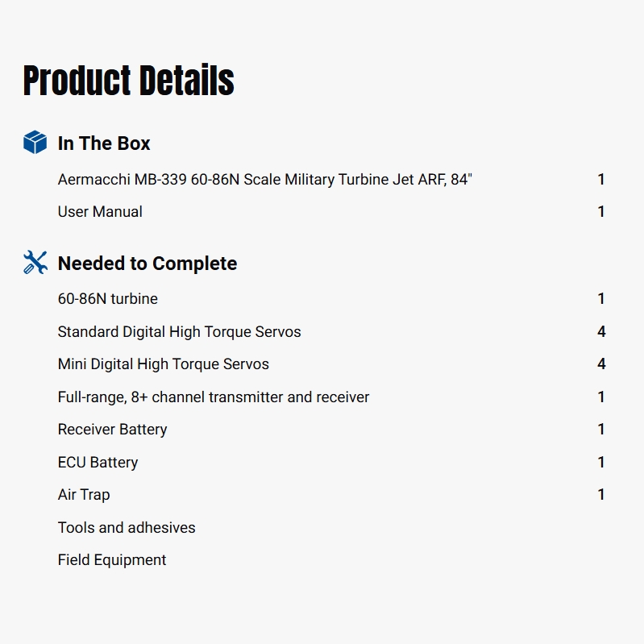The height and width of the screenshot is (644, 644).
Task: Select Standard Digital High Torque Servos
Action: 179,331
